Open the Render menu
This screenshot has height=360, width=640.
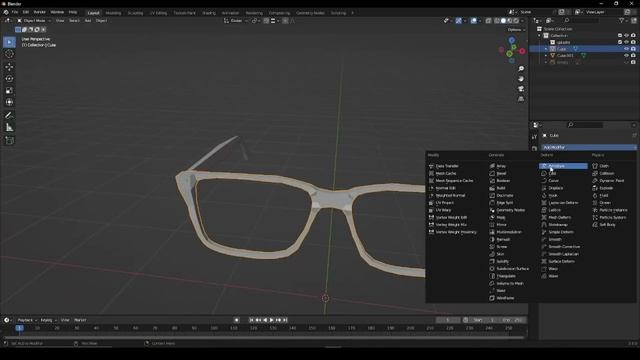[40, 13]
